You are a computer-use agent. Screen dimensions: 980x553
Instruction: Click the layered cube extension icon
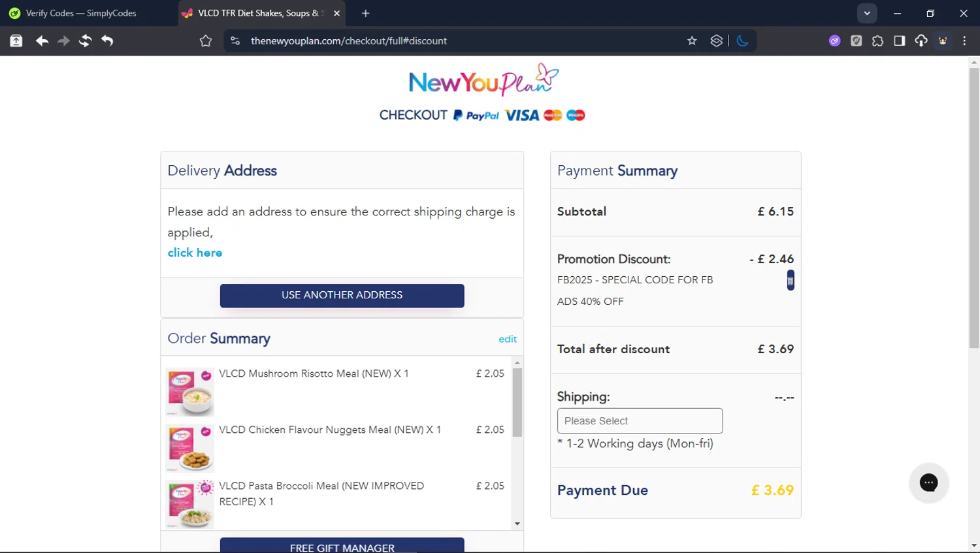716,41
